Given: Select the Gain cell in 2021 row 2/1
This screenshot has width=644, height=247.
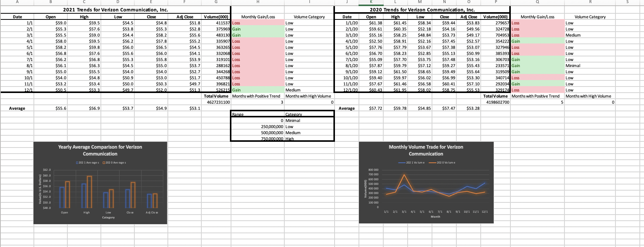Looking at the screenshot, I should point(257,29).
